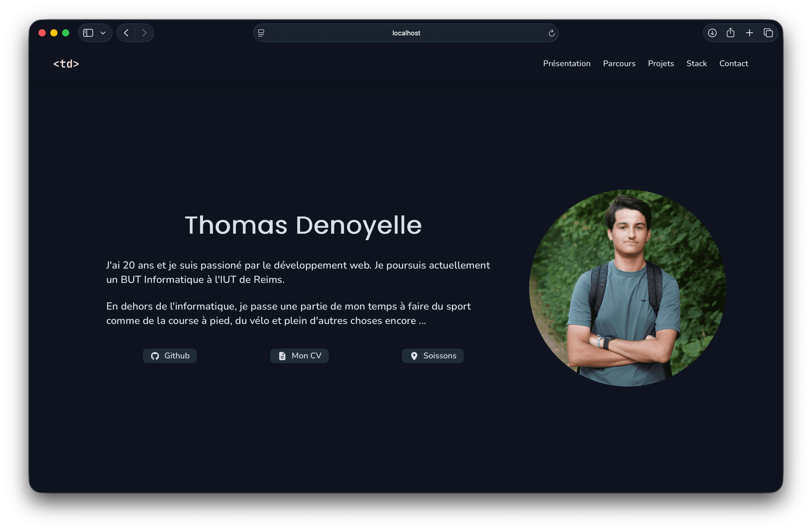Viewport: 812px width, 531px height.
Task: Click the paragraph starting "J'ai 20 ans"
Action: click(298, 272)
